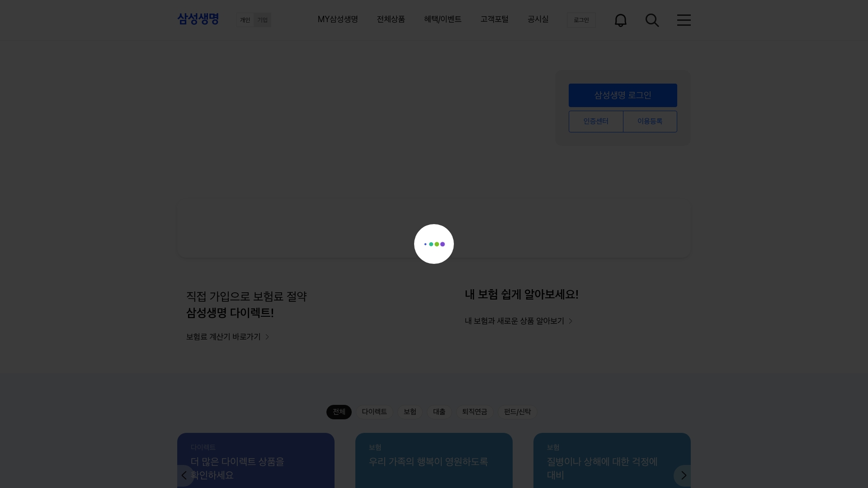Click the arrow beside 보험료 계산기 바로가기

(266, 336)
